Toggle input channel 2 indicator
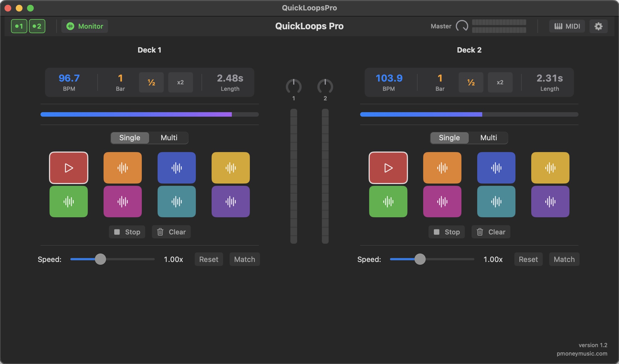 pos(37,26)
